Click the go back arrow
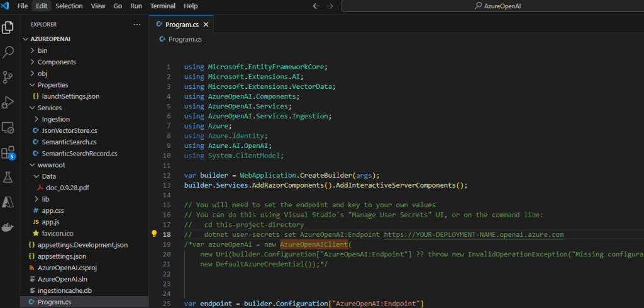The image size is (644, 308). (x=316, y=6)
